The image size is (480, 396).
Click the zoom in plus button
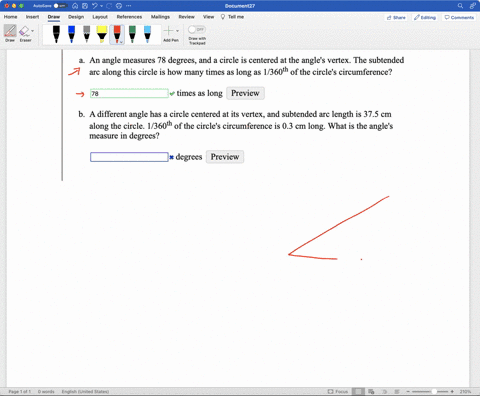(x=452, y=391)
